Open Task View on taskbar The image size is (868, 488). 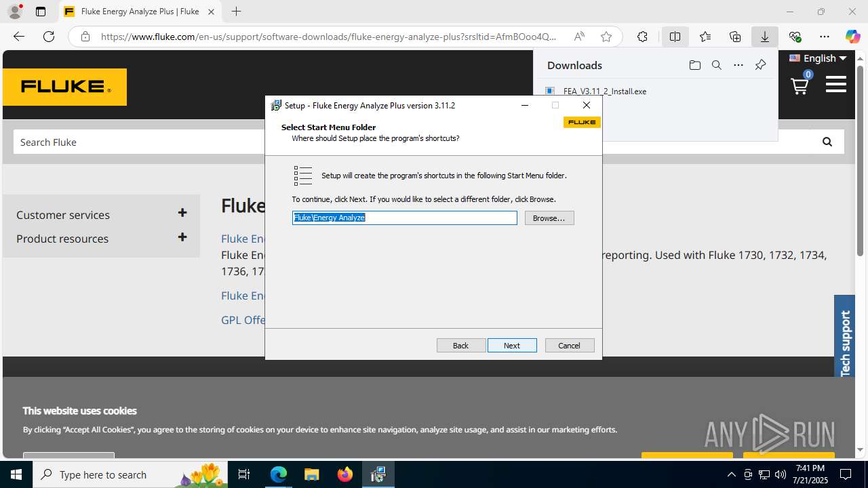(244, 474)
